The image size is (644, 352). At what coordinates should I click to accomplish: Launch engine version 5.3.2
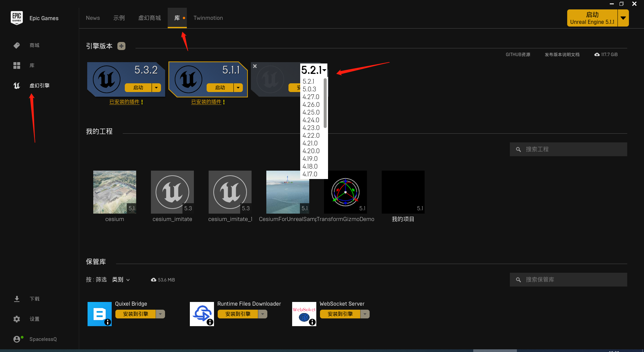(x=138, y=88)
